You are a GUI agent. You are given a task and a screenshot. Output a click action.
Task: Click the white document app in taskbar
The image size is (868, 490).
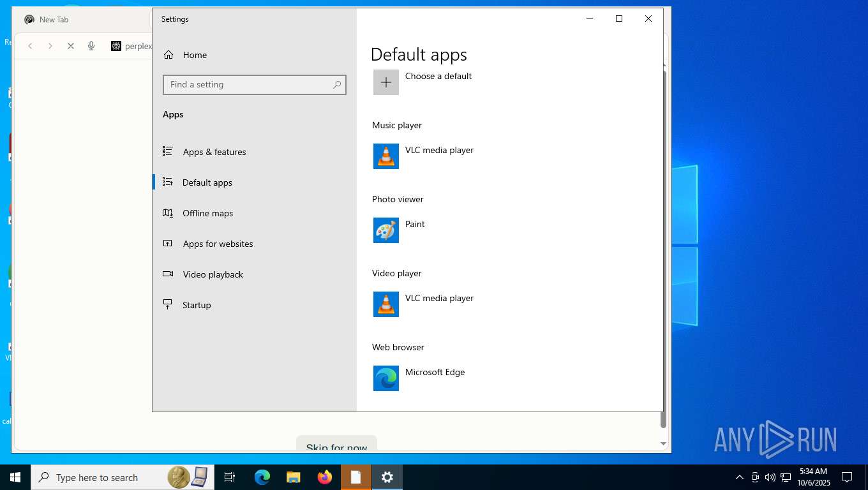pos(356,477)
